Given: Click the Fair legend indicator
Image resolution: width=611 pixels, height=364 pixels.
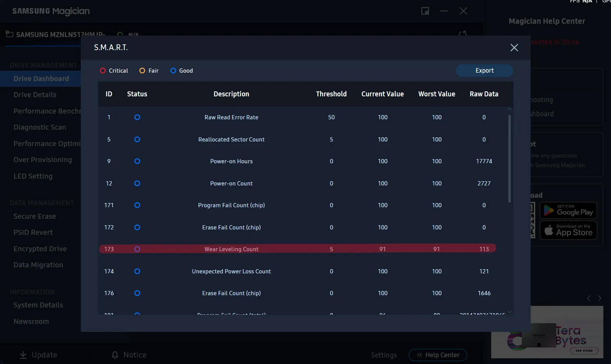Looking at the screenshot, I should 142,71.
